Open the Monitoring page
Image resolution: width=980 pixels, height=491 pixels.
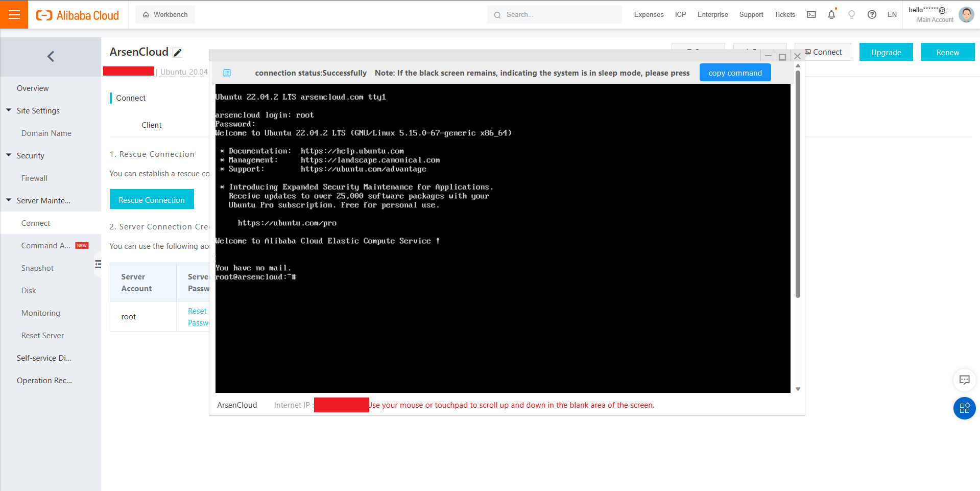coord(41,313)
